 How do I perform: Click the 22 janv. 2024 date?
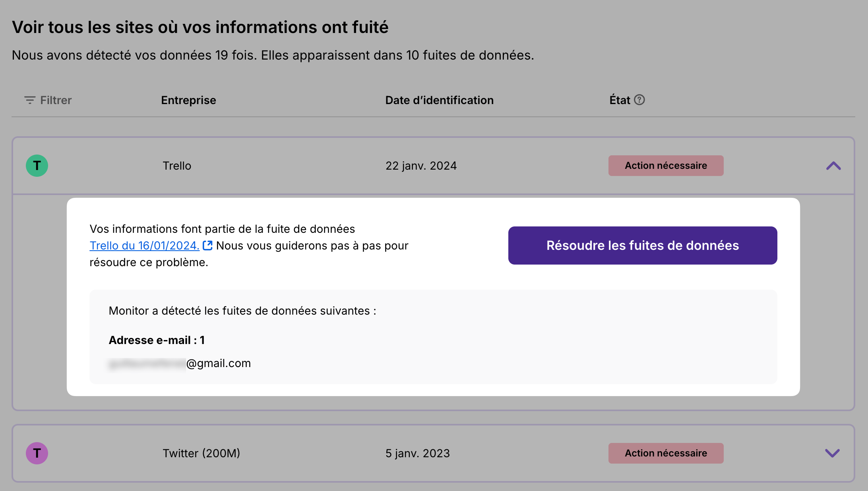pyautogui.click(x=421, y=166)
